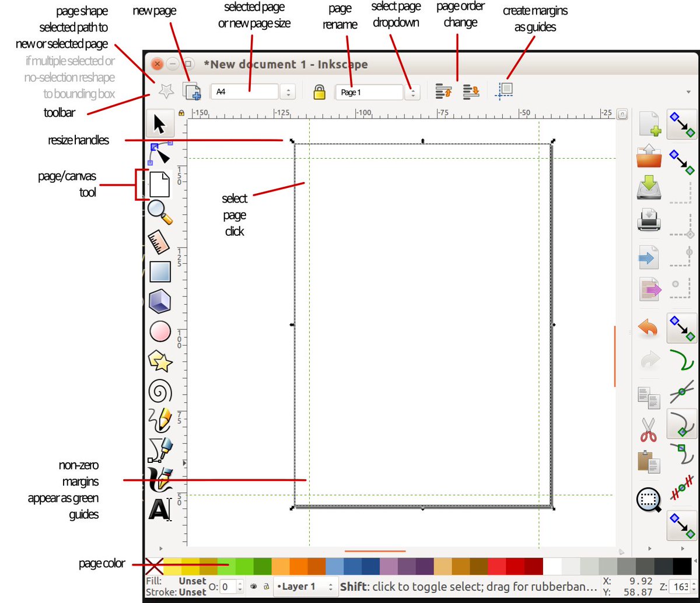The image size is (700, 603).
Task: Toggle the page size lock icon
Action: [x=319, y=92]
